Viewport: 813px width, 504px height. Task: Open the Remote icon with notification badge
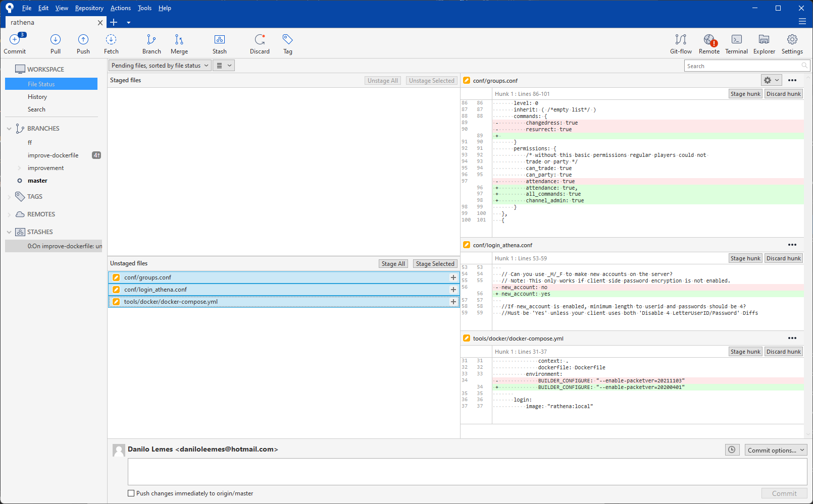point(709,43)
